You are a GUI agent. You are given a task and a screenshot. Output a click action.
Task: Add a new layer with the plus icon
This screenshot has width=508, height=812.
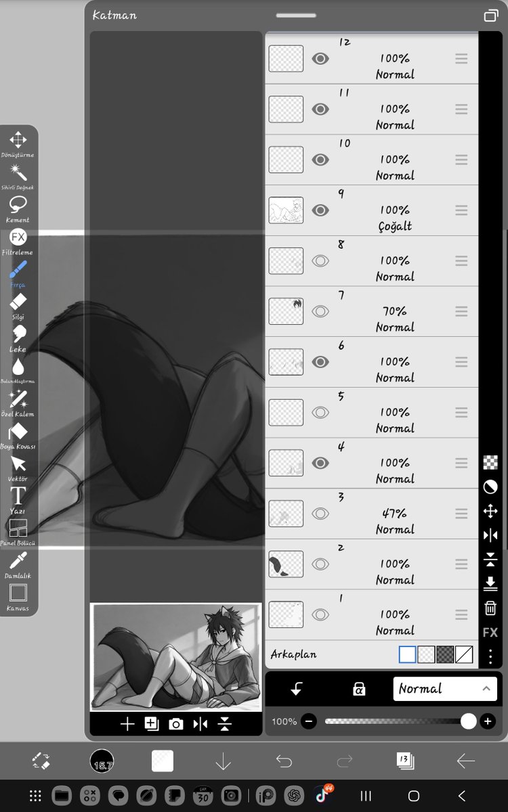pos(127,724)
